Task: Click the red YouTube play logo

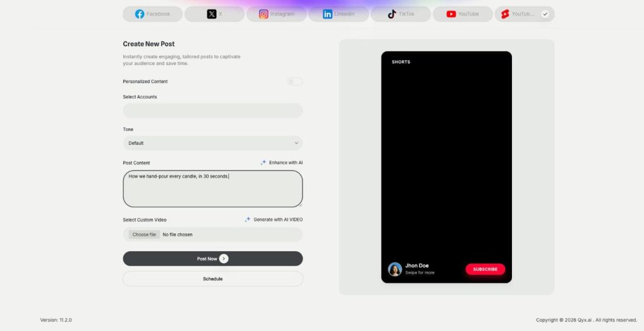Action: 451,14
